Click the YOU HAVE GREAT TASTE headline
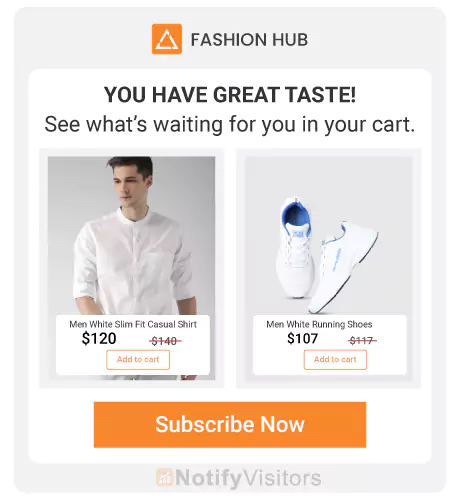The height and width of the screenshot is (500, 460). (230, 95)
